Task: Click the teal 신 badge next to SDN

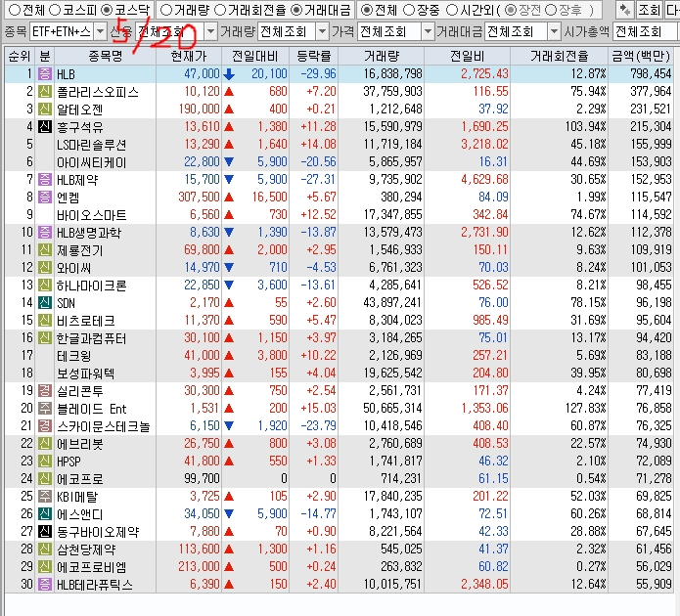Action: tap(45, 302)
